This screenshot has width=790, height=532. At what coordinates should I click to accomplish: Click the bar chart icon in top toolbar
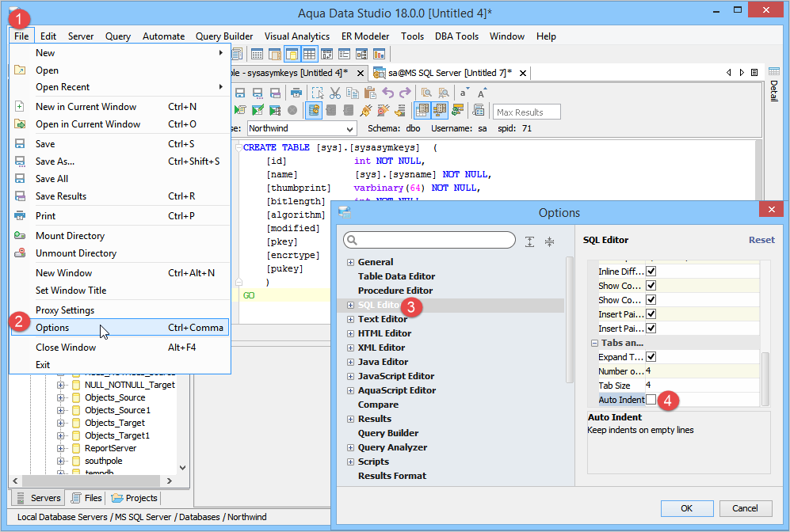[379, 54]
